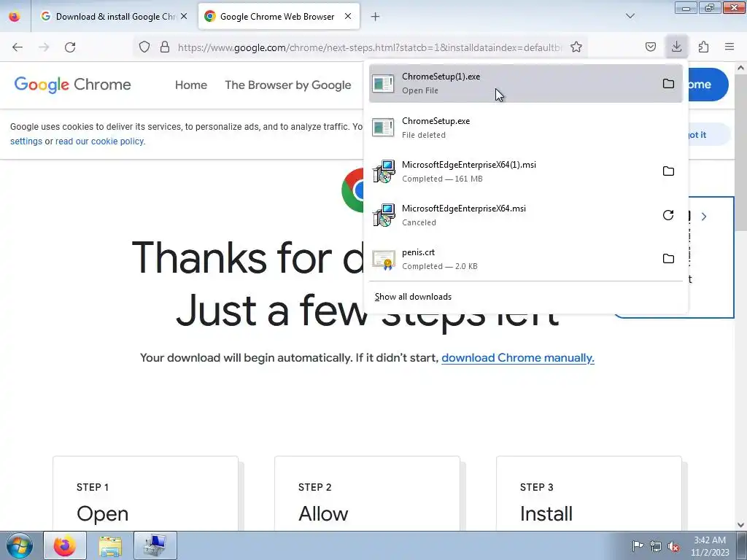Bookmark this page with the star icon
The width and height of the screenshot is (747, 560).
tap(576, 47)
